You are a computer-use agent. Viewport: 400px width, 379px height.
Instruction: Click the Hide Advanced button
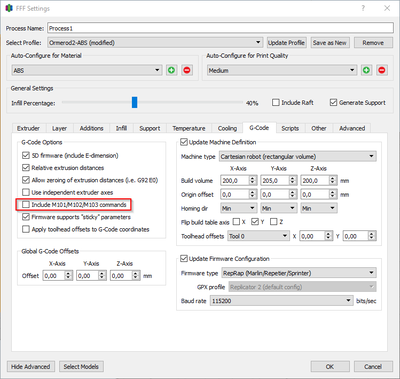[30, 367]
